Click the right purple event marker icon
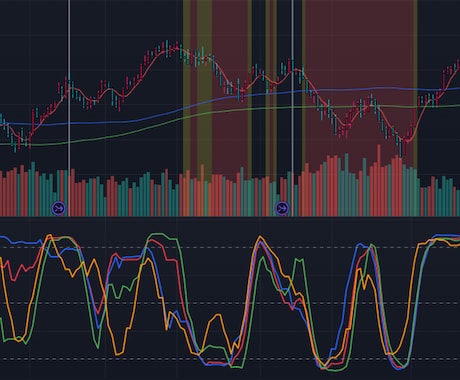The width and height of the screenshot is (460, 380). [x=282, y=208]
